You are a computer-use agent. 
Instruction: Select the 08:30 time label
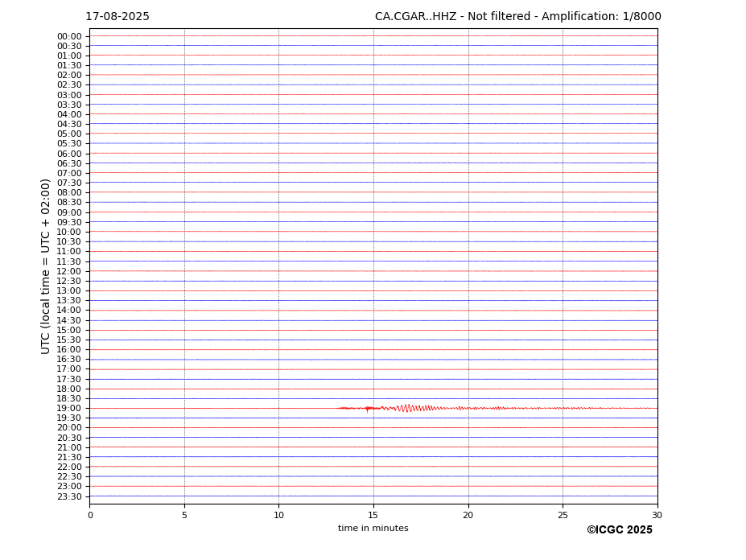pyautogui.click(x=69, y=203)
